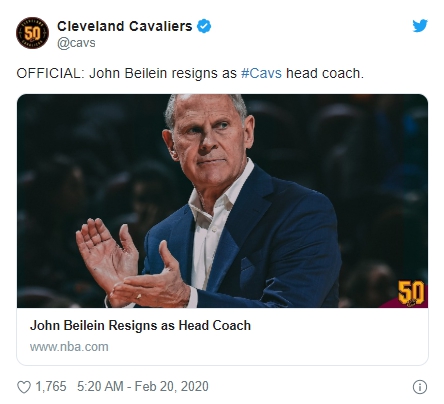Click the @cavs handle
The width and height of the screenshot is (444, 404).
(x=76, y=43)
